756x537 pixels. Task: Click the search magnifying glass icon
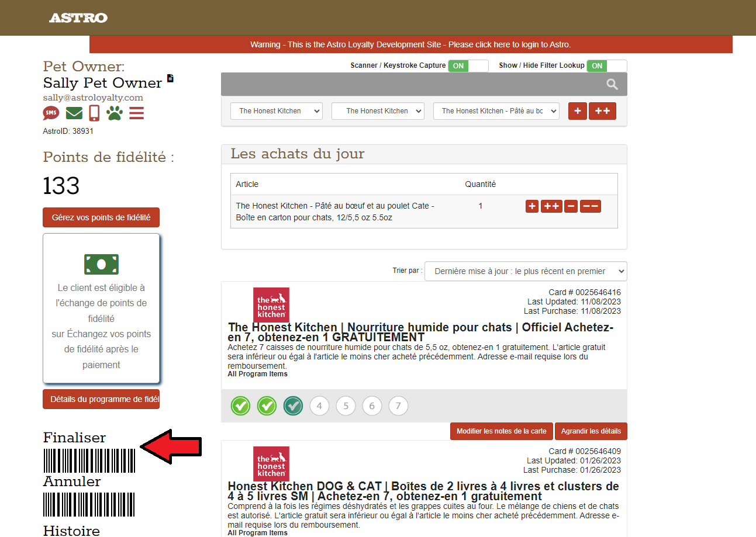pos(612,85)
